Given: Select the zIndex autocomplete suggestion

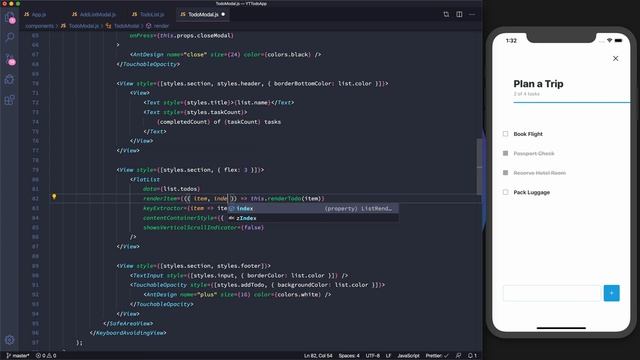Looking at the screenshot, I should point(313,218).
